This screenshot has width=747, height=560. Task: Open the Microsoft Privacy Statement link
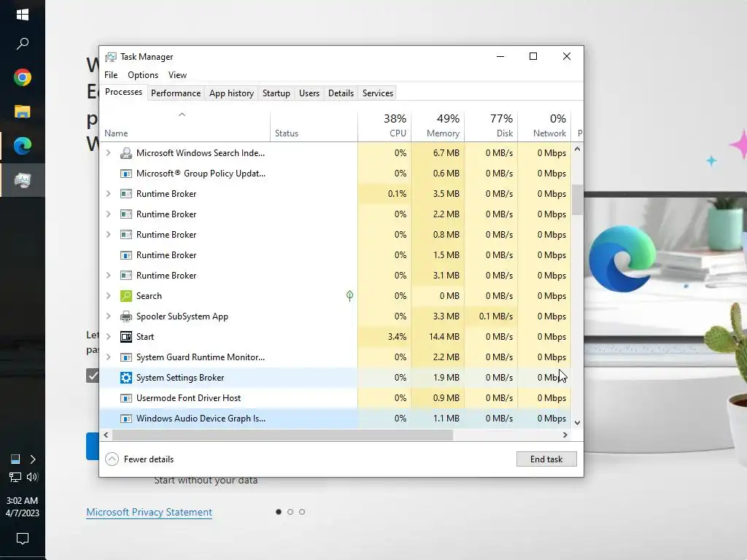pos(149,512)
